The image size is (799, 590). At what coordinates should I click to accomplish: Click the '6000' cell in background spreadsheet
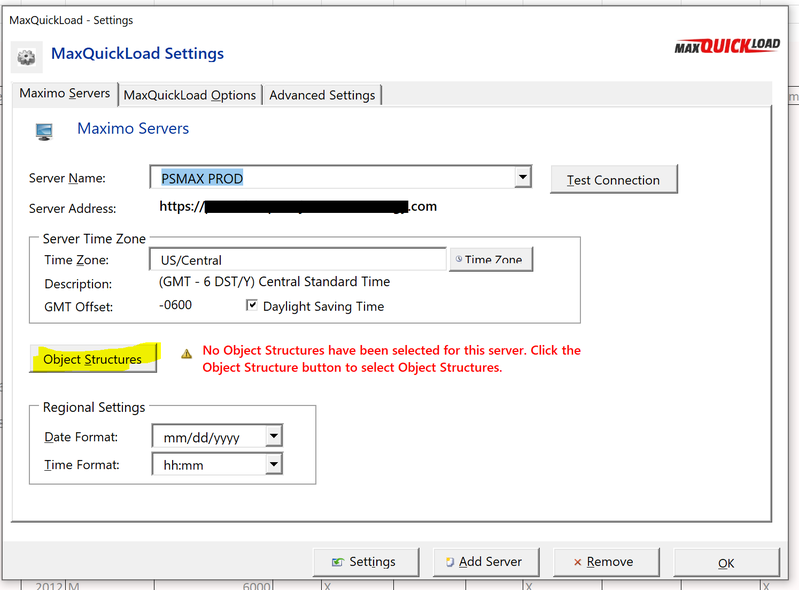[256, 585]
